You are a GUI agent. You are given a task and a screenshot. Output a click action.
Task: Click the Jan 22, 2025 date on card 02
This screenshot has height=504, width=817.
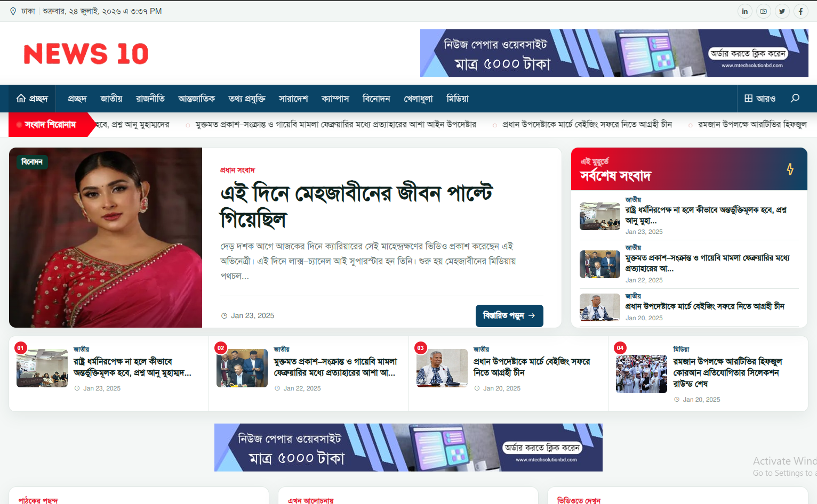302,388
